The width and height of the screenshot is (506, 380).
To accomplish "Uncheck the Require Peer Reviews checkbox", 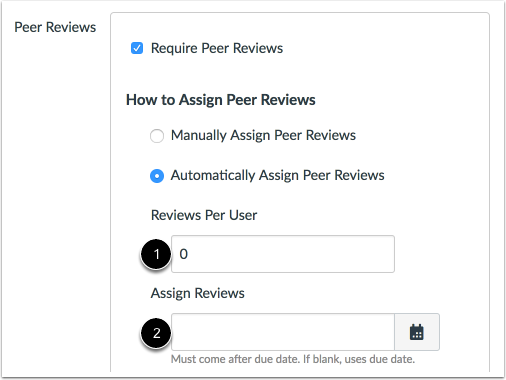I will tap(137, 48).
